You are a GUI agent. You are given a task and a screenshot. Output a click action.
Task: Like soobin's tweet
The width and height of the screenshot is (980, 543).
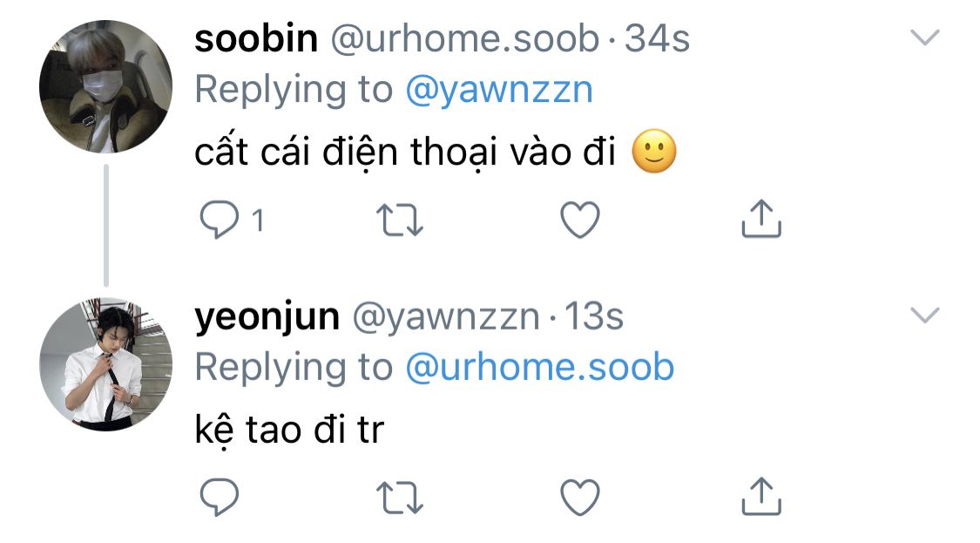tap(580, 220)
